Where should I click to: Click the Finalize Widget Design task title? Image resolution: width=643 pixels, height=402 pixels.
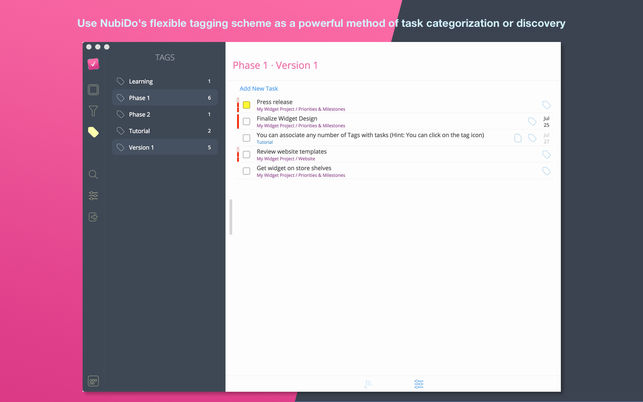coord(287,118)
